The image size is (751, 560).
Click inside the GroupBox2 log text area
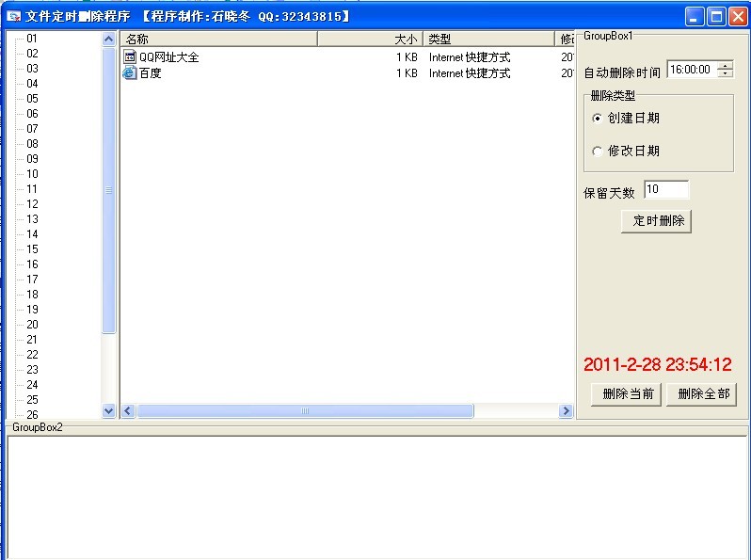coord(377,497)
